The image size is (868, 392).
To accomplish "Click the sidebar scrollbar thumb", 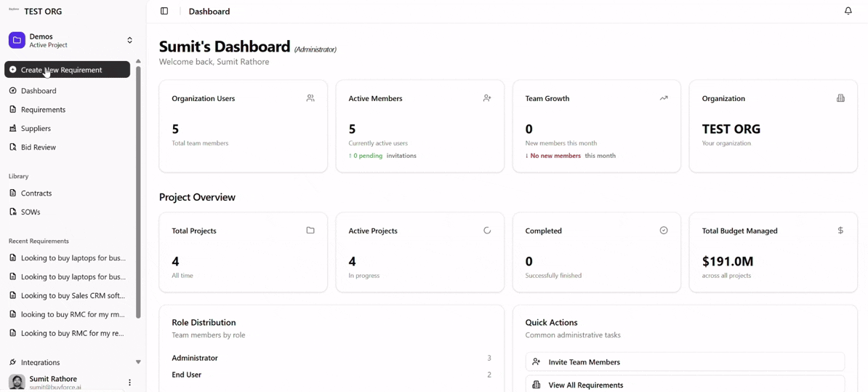I will 138,192.
